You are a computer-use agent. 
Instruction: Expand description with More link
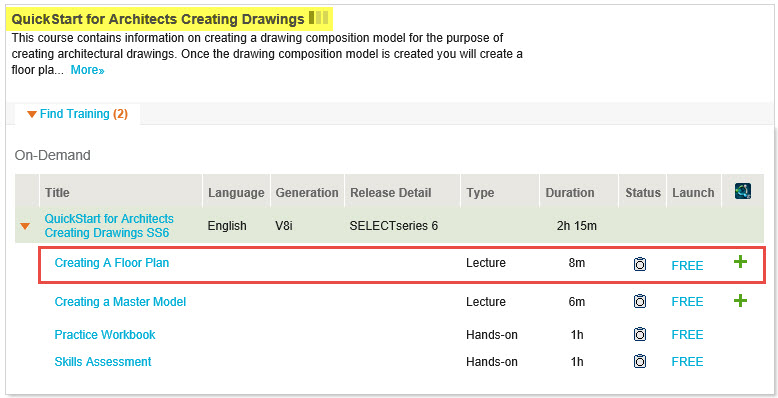tap(87, 70)
